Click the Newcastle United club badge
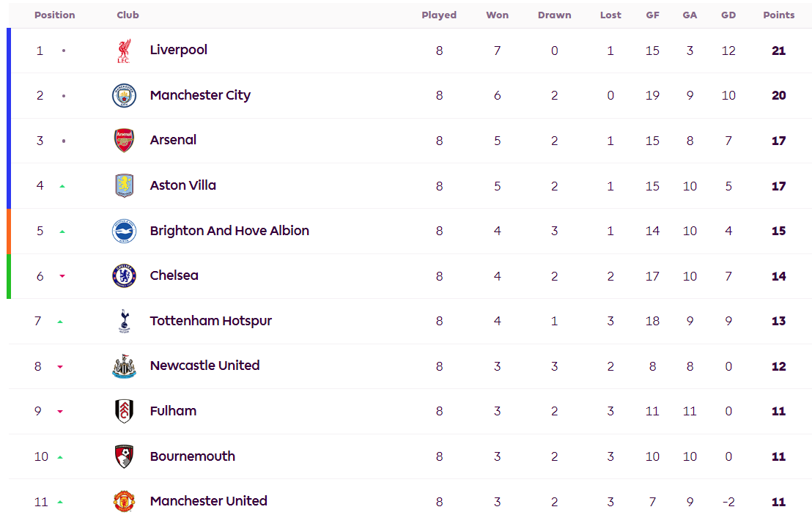 [124, 366]
